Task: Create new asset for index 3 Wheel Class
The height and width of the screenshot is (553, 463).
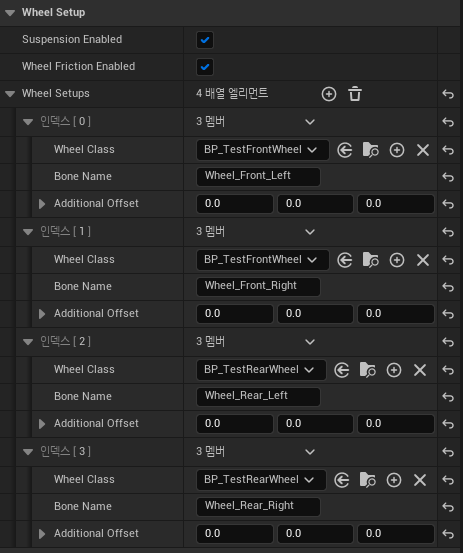Action: 394,480
